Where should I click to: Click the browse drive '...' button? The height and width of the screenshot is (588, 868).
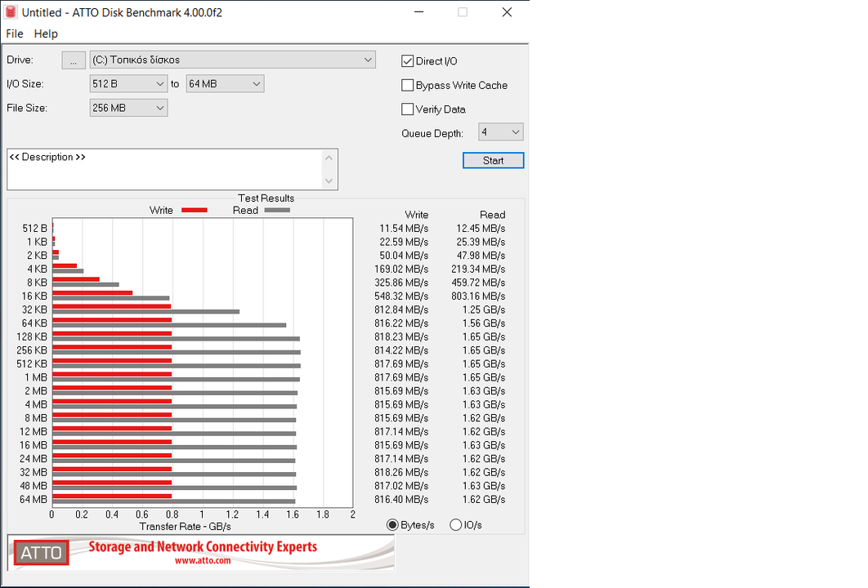pyautogui.click(x=74, y=60)
